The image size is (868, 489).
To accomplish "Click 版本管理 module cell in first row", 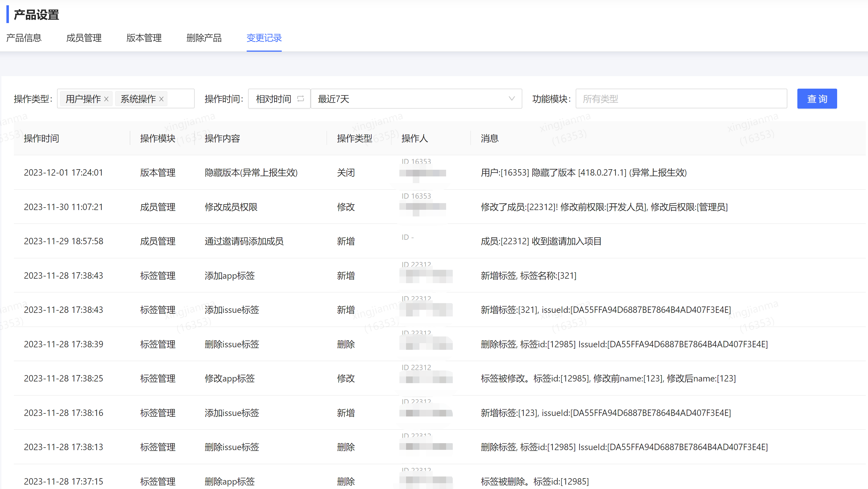I will [158, 173].
